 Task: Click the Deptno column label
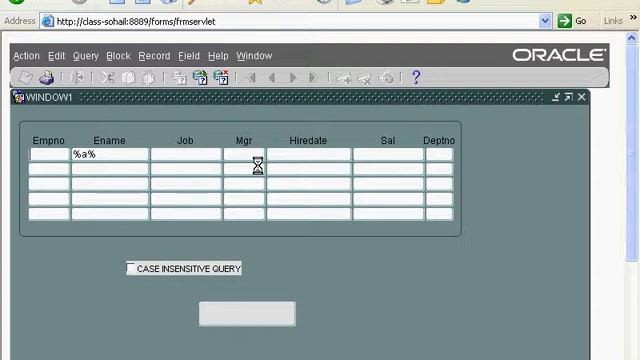pyautogui.click(x=439, y=140)
